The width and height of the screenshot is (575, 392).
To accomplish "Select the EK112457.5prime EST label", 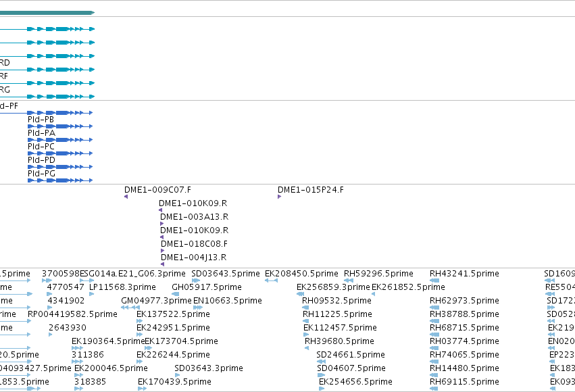I will [x=340, y=328].
